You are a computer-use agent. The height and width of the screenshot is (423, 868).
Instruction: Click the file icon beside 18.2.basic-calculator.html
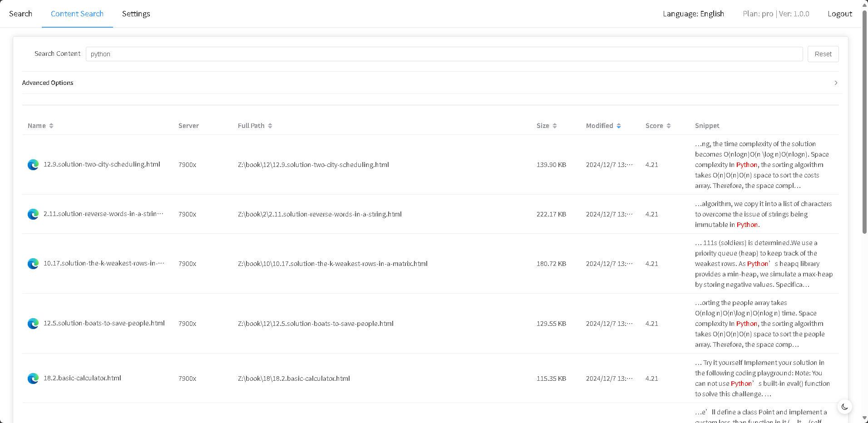point(33,379)
